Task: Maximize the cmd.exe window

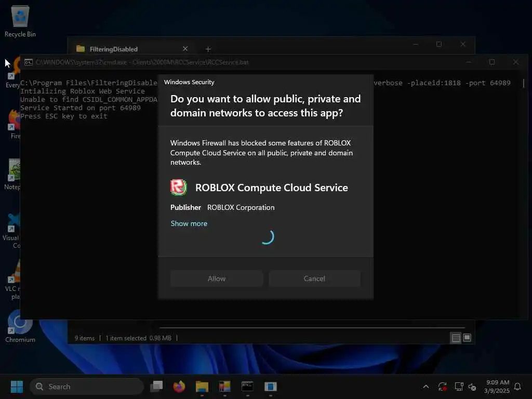Action: pyautogui.click(x=492, y=62)
